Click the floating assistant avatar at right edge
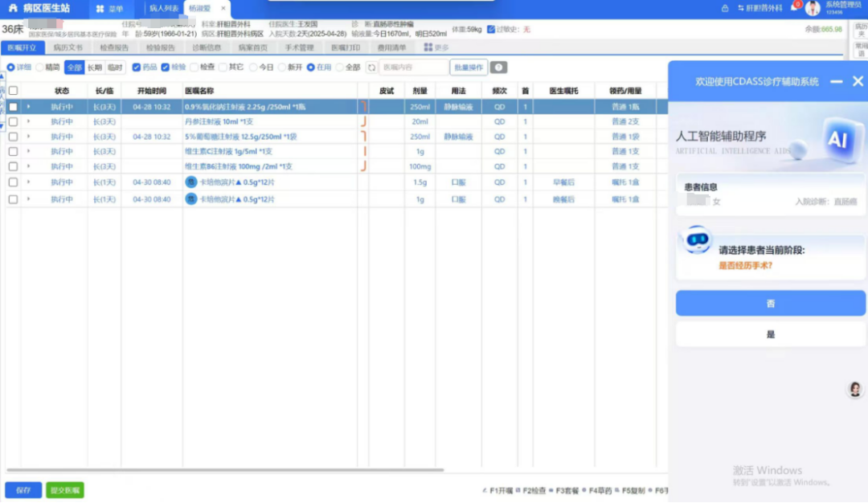The image size is (868, 503). pyautogui.click(x=855, y=390)
